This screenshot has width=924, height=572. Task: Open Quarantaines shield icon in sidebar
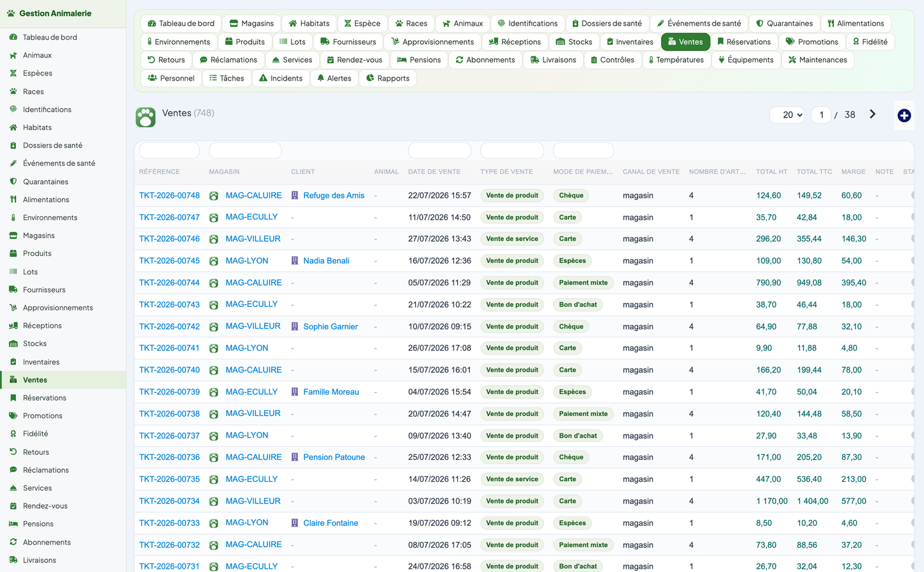point(13,182)
